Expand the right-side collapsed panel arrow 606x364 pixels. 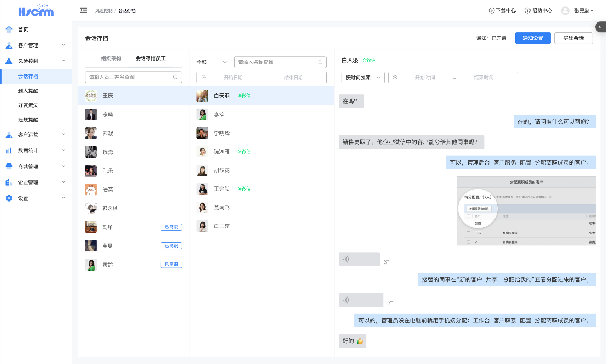(x=601, y=27)
